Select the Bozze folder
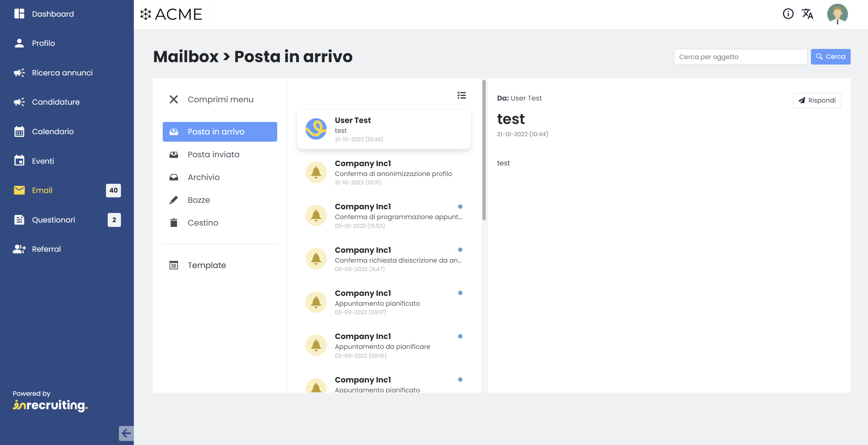Viewport: 868px width, 445px height. point(220,200)
